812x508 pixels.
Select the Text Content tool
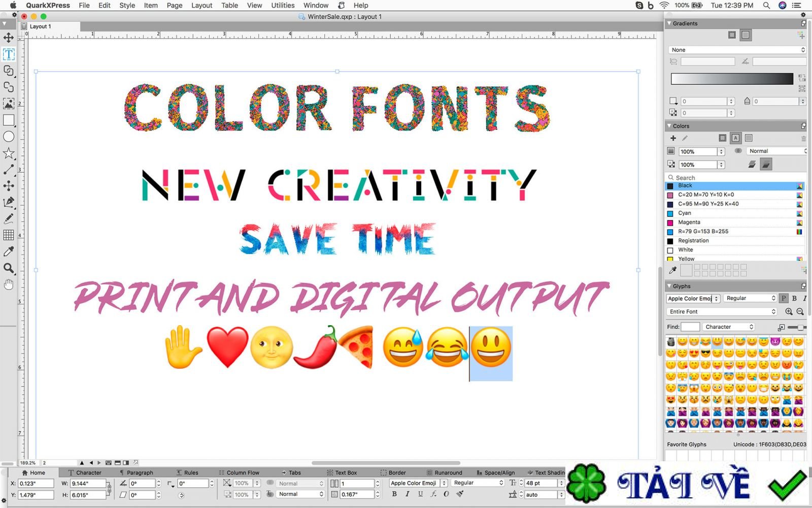pos(9,54)
